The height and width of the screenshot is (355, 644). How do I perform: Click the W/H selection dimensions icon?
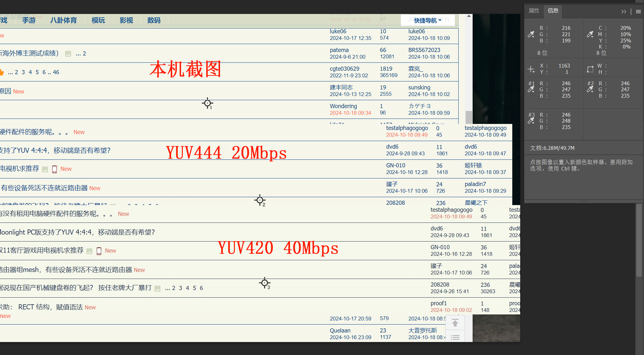pos(590,69)
